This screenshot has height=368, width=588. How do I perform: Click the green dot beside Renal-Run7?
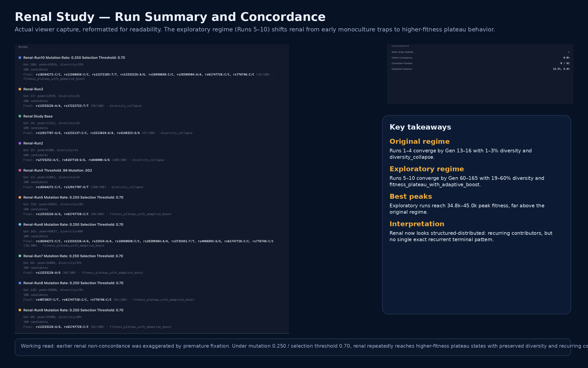coord(20,256)
